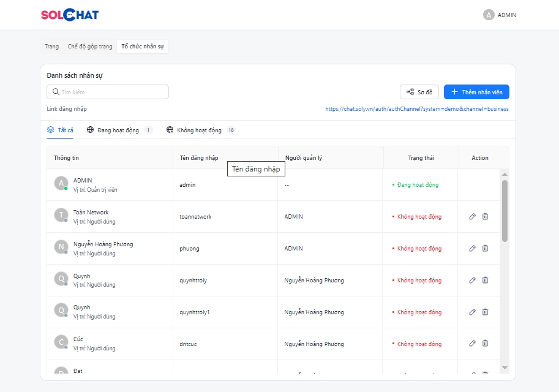Switch to the Trang tab

pos(51,47)
